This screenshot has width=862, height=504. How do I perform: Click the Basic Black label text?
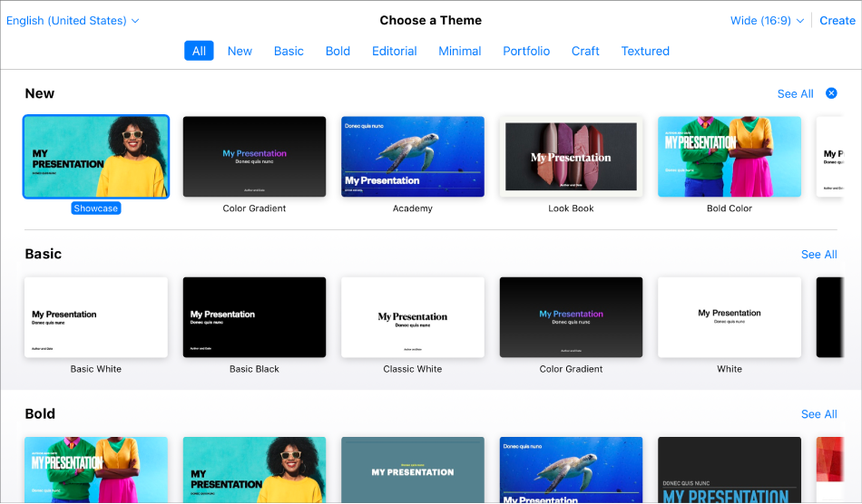255,369
